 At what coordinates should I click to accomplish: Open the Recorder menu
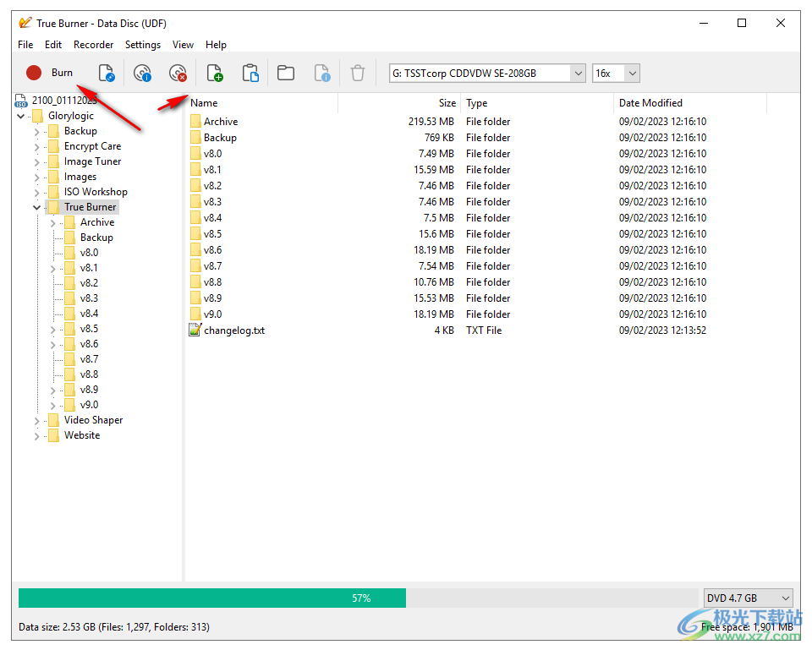click(93, 45)
